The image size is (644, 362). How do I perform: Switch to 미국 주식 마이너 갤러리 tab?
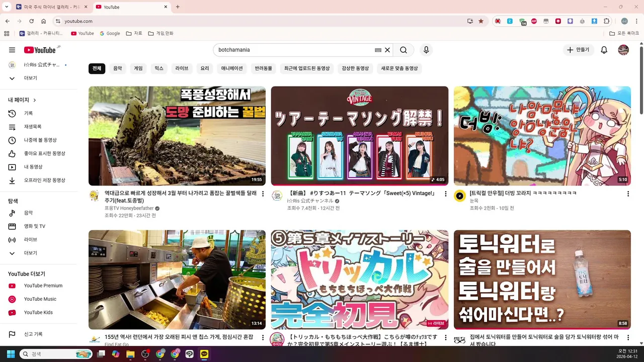[50, 7]
